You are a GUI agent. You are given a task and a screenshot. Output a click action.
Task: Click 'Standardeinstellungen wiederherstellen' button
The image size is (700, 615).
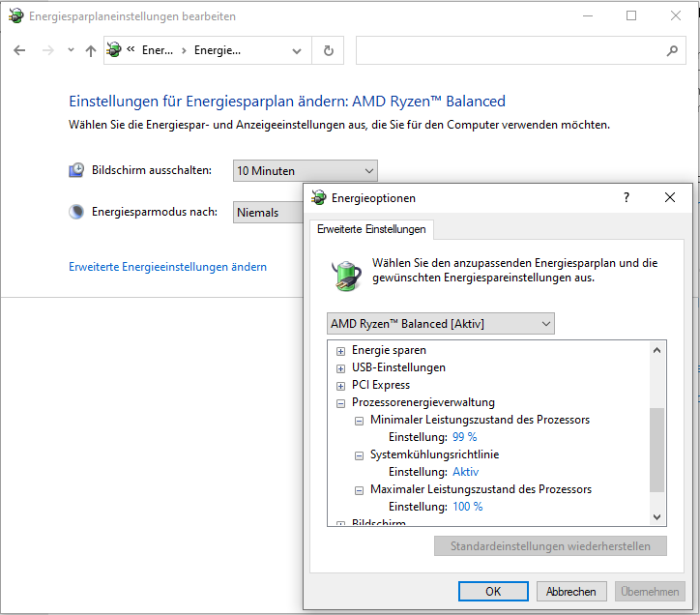(x=550, y=545)
